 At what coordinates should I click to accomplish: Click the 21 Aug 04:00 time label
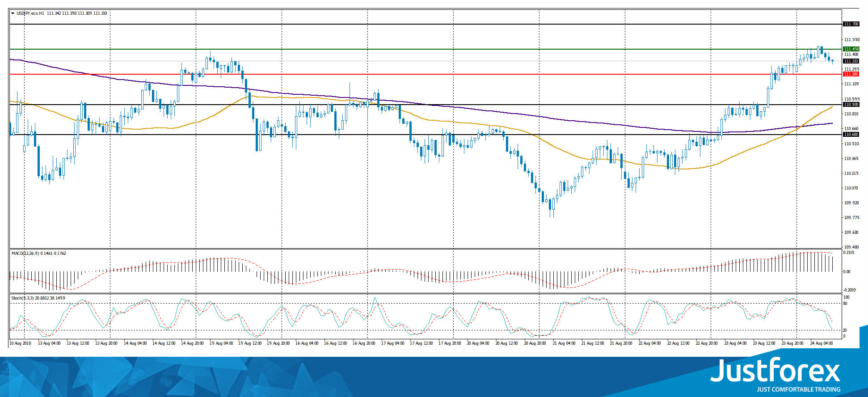point(564,343)
